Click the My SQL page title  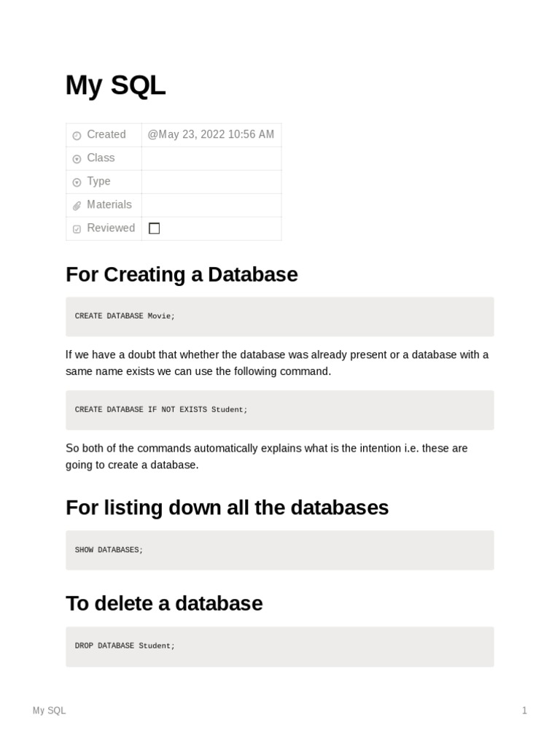coord(115,85)
